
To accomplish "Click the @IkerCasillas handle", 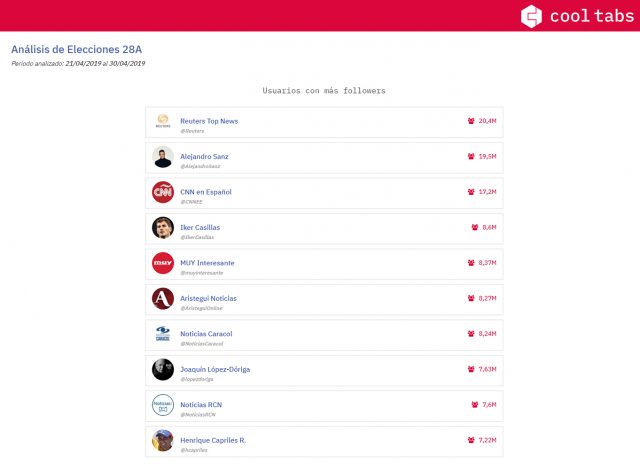I will click(197, 237).
